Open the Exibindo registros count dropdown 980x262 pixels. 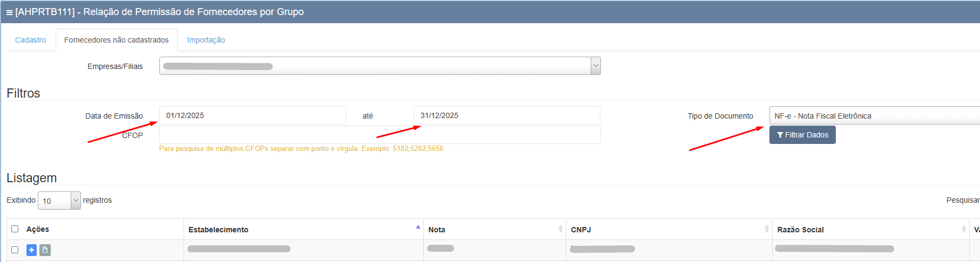59,201
